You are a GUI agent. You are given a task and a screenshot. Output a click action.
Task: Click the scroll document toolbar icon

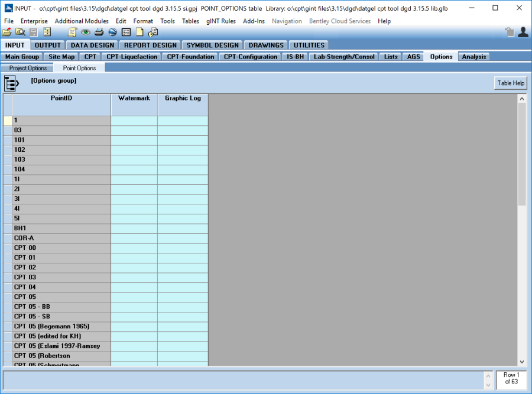(x=73, y=32)
